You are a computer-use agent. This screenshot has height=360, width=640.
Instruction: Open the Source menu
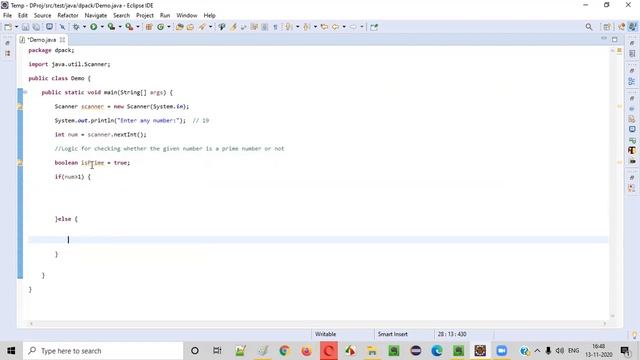(42, 15)
